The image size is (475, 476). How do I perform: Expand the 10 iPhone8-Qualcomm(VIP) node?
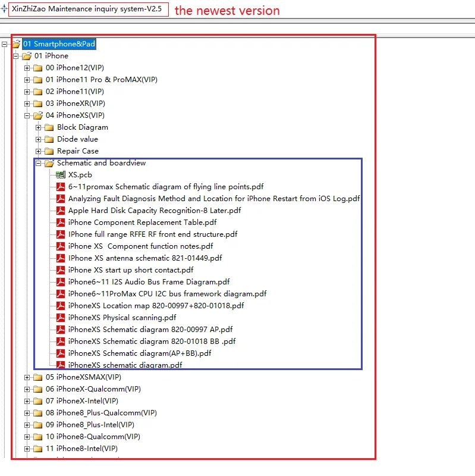27,437
